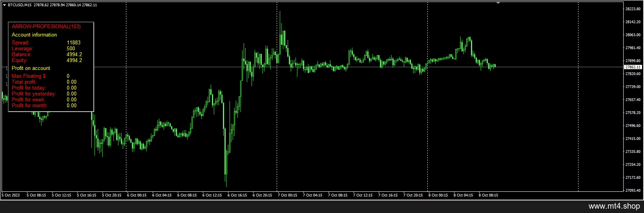Screen dimensions: 644x213
Task: Click the '6 Oct 08:15' time label
Action: point(187,195)
